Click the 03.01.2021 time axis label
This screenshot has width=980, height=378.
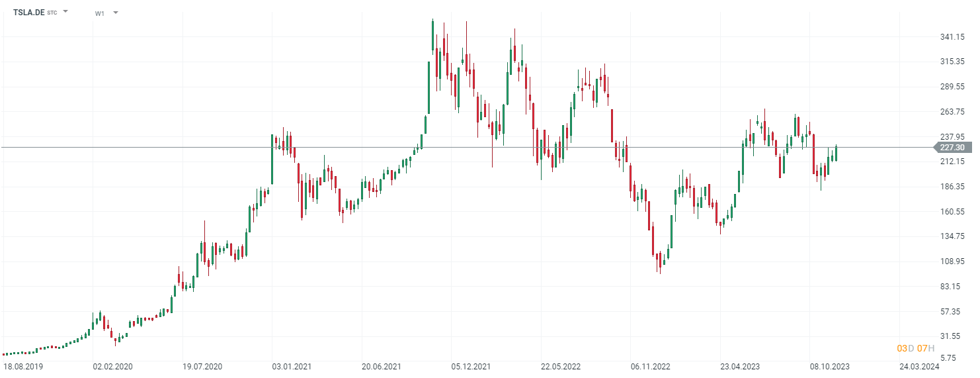(291, 366)
